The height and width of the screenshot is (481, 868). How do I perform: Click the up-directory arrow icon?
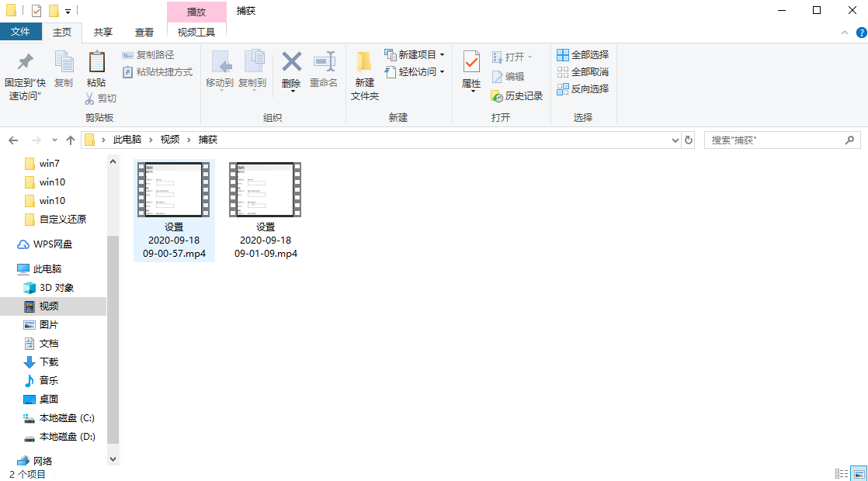point(71,140)
